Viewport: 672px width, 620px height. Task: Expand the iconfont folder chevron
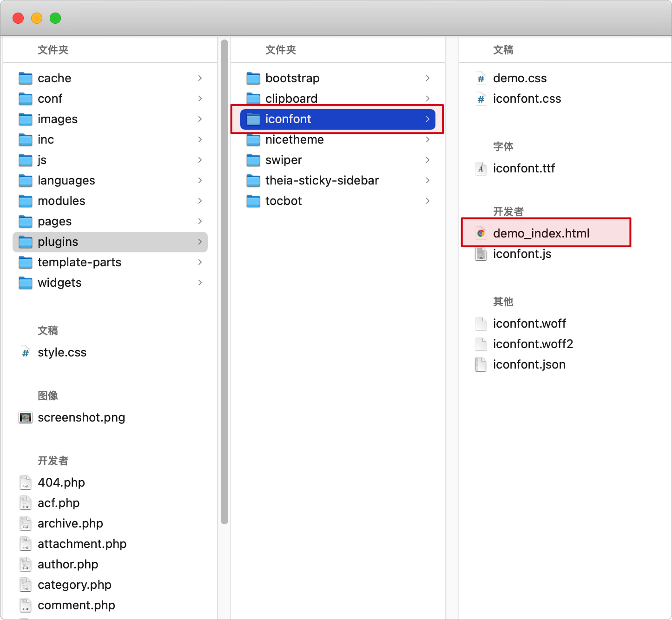(x=428, y=119)
